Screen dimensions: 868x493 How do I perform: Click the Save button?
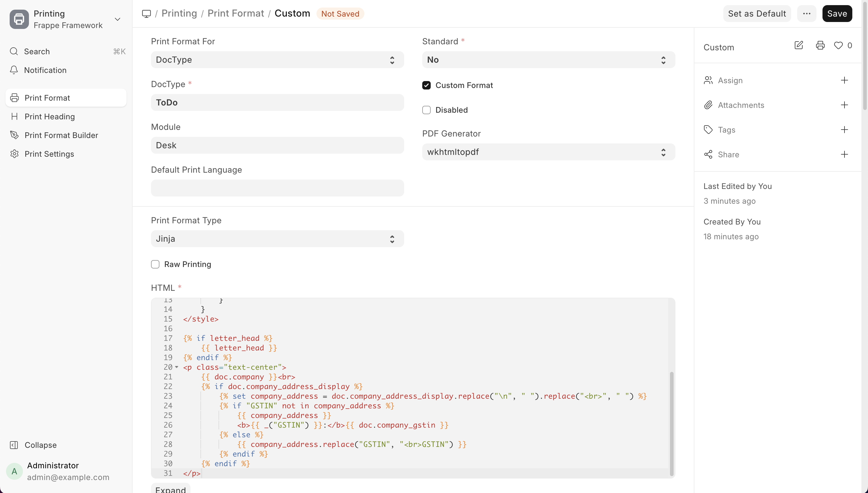pyautogui.click(x=837, y=14)
